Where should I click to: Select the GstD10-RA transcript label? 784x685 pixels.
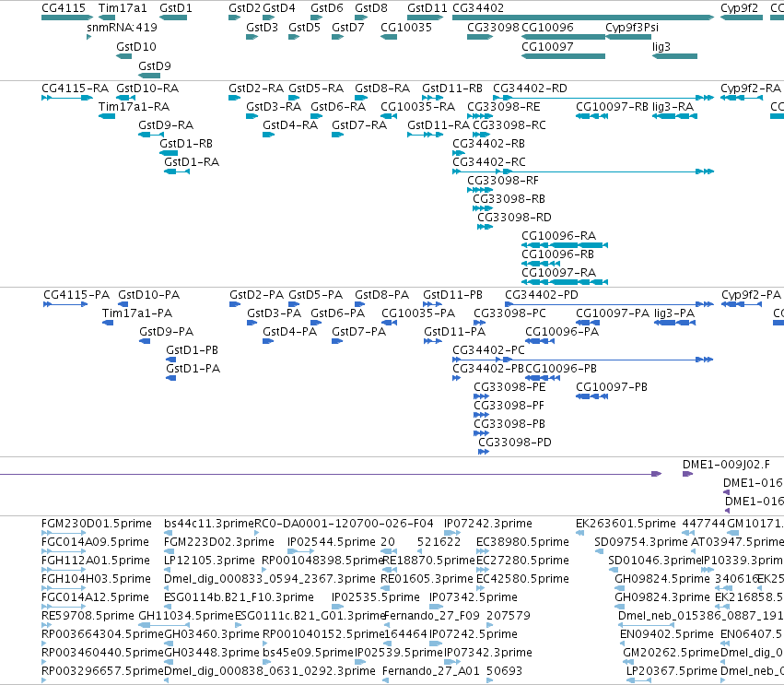(147, 89)
